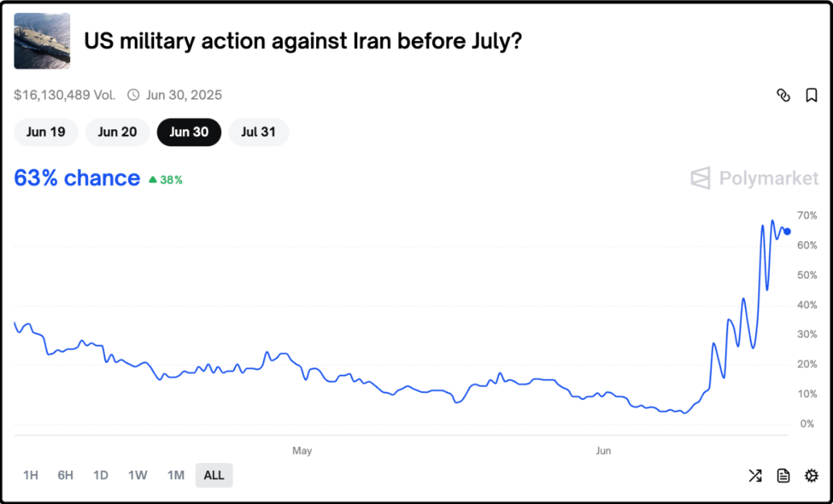The image size is (833, 504).
Task: Click the green up-triangle change indicator
Action: 153,180
